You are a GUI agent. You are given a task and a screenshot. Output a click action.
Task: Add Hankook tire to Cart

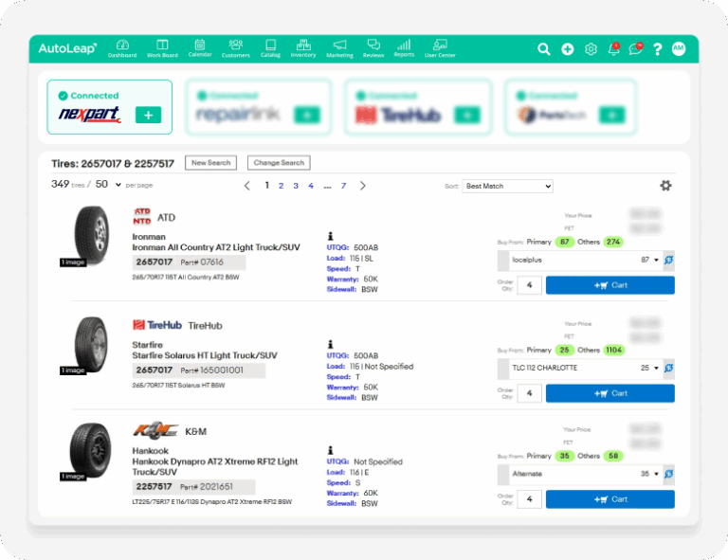click(x=610, y=499)
